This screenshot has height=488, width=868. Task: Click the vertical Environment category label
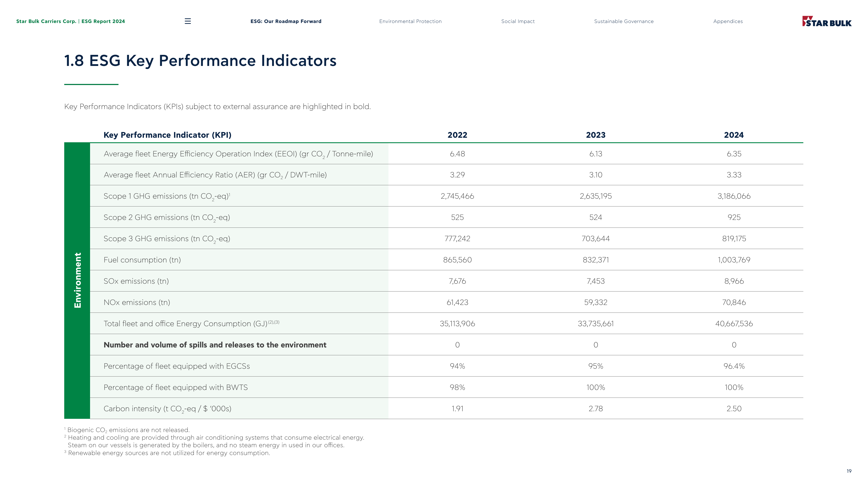[x=77, y=280]
